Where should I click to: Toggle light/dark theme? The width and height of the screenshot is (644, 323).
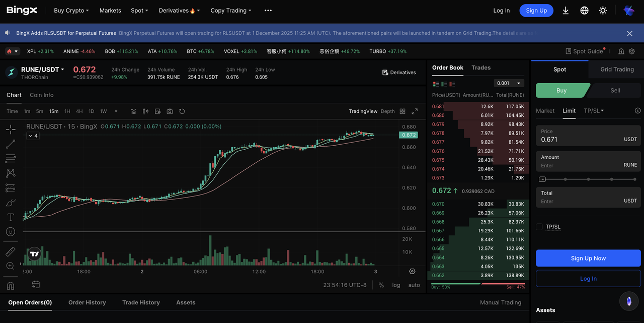coord(603,11)
